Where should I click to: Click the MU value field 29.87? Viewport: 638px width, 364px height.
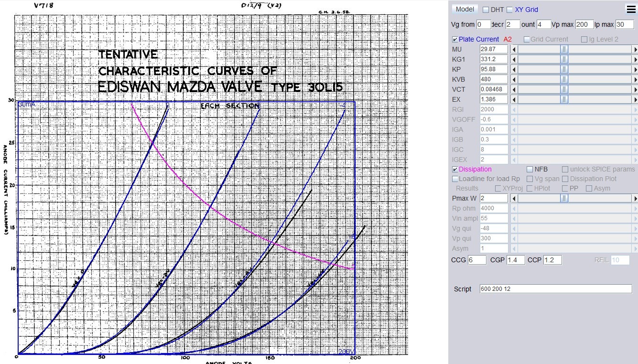click(494, 49)
